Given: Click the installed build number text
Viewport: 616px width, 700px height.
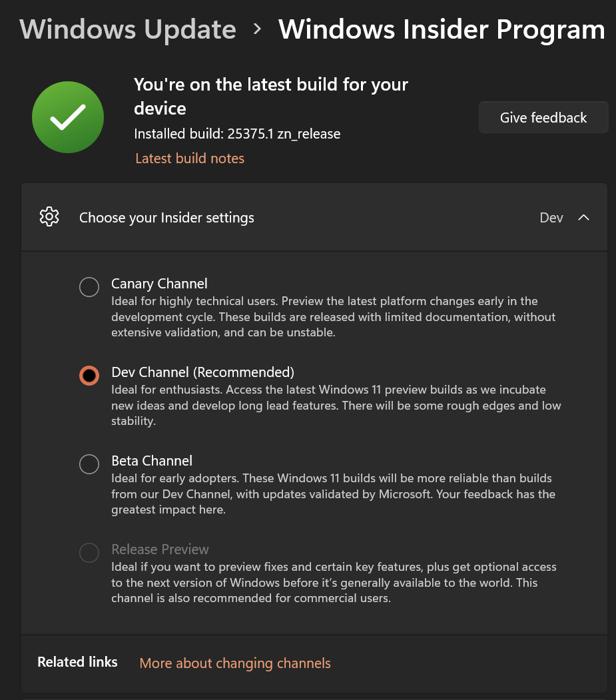Looking at the screenshot, I should [x=236, y=134].
